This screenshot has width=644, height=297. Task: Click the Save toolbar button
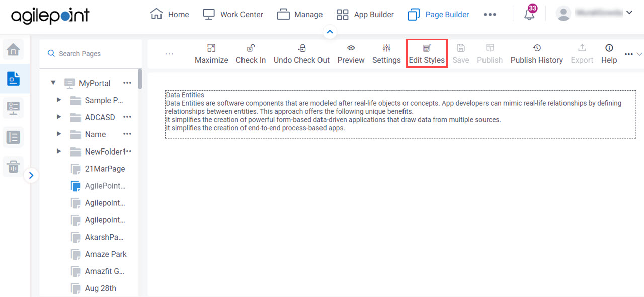(461, 54)
